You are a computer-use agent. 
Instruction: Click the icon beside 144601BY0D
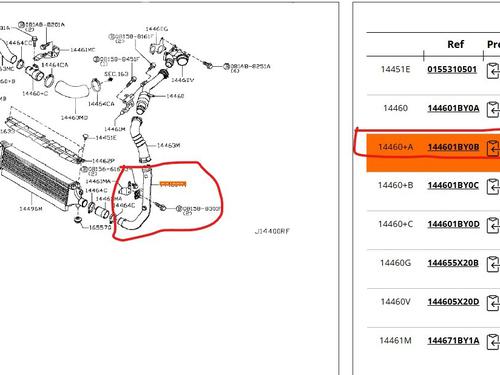click(493, 225)
